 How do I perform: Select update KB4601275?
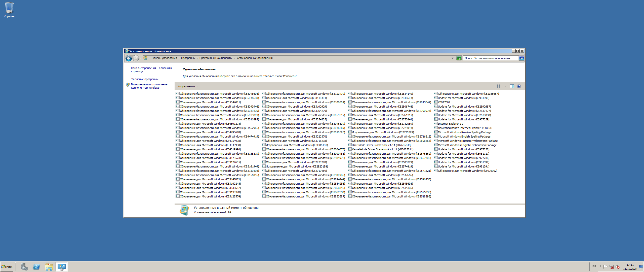[208, 124]
